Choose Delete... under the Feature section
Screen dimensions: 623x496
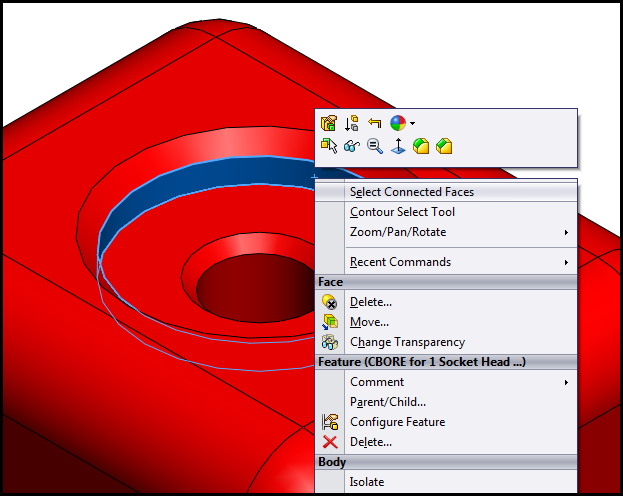click(x=446, y=442)
